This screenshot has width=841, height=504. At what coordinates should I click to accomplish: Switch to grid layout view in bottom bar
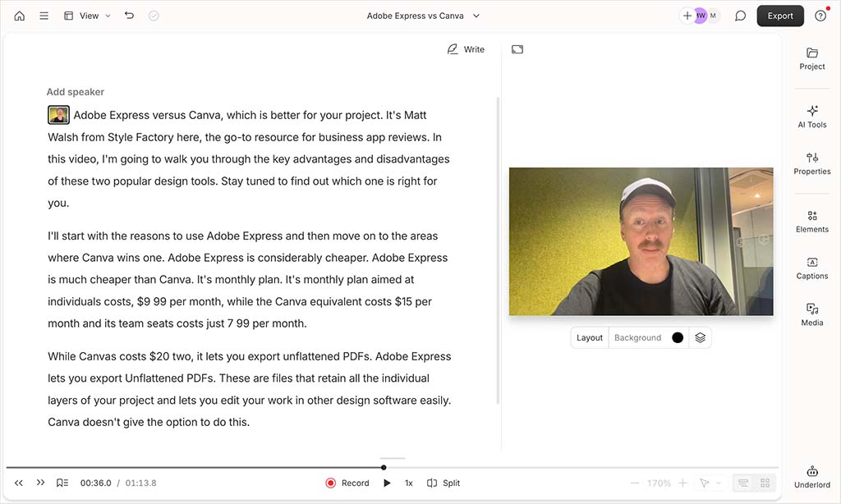click(x=765, y=483)
